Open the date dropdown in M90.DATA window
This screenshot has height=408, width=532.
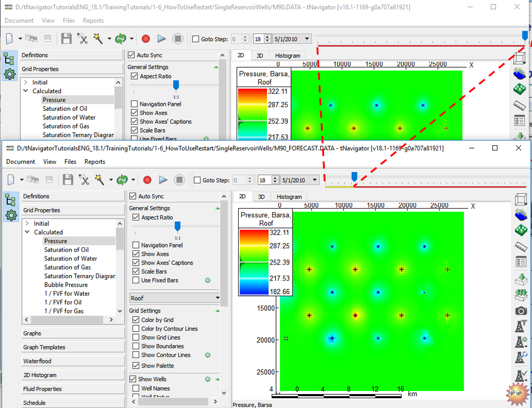click(307, 39)
